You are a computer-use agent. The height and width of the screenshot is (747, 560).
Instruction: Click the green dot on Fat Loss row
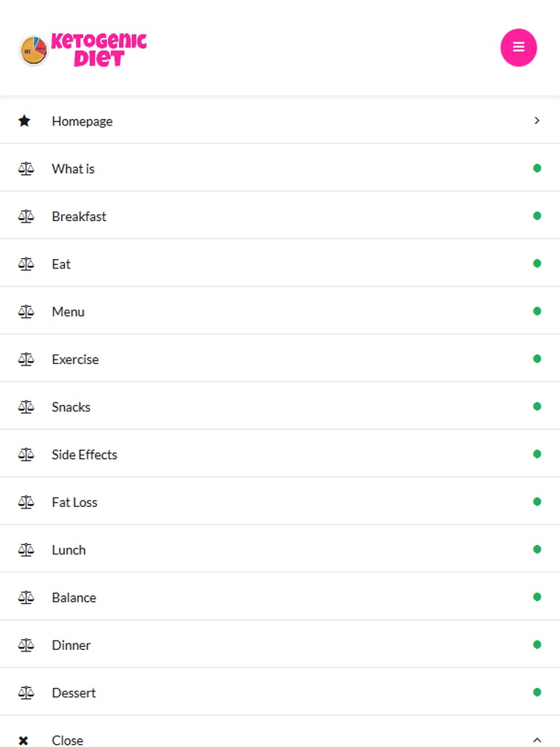[537, 502]
